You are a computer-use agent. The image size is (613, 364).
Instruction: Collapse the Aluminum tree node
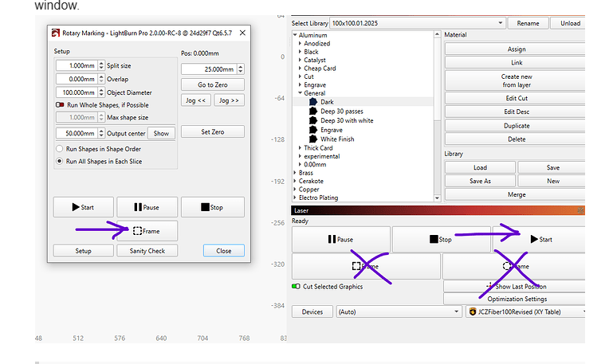(x=295, y=35)
